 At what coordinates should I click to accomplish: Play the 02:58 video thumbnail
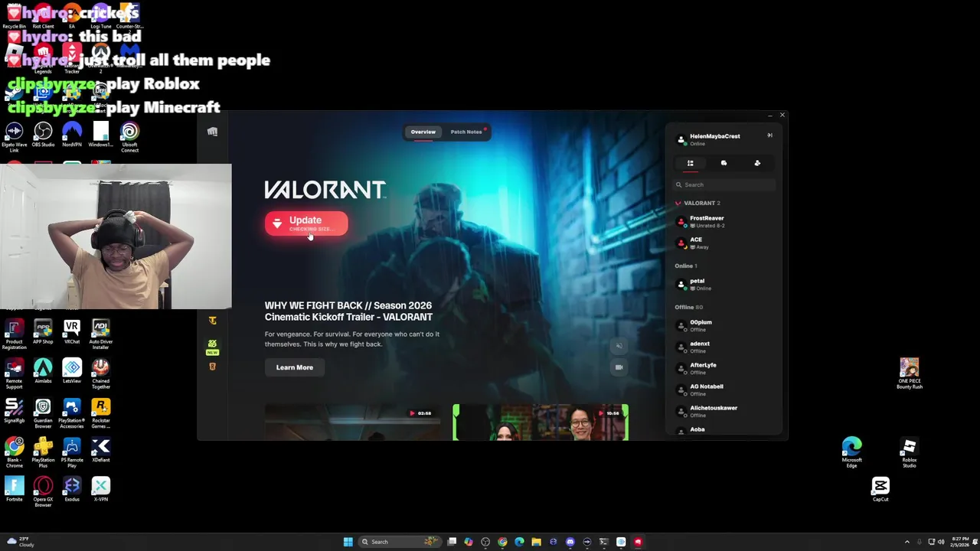tap(352, 422)
